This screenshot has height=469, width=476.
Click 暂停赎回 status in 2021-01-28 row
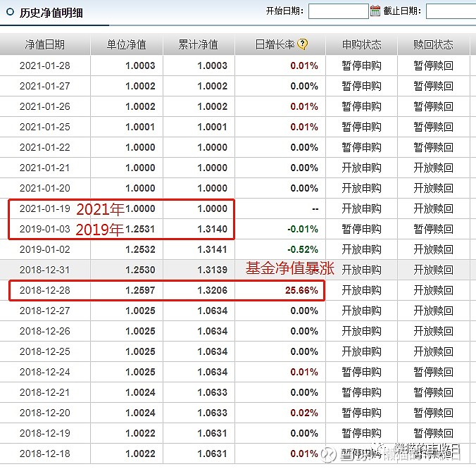pyautogui.click(x=433, y=65)
